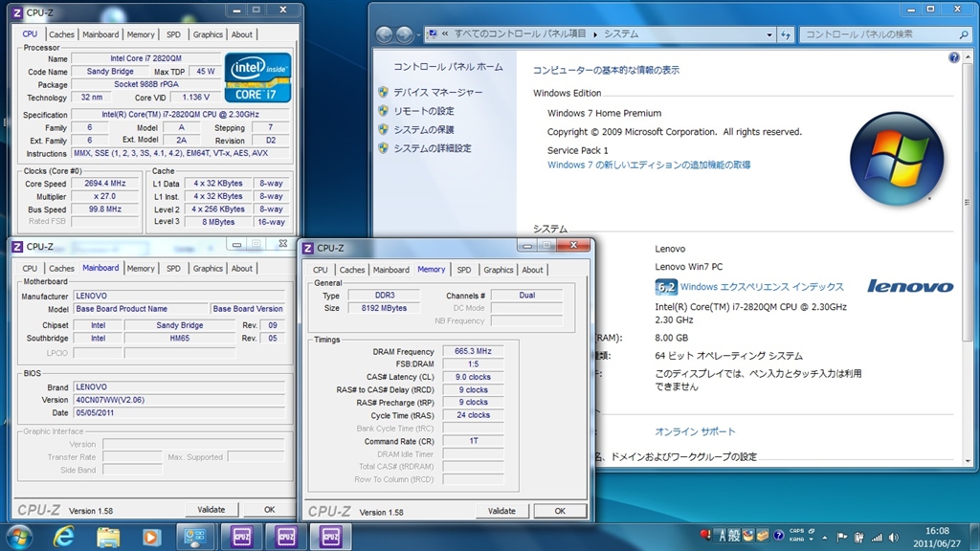The image size is (980, 551).
Task: Go to コントロール パネル ホーム
Action: [448, 67]
